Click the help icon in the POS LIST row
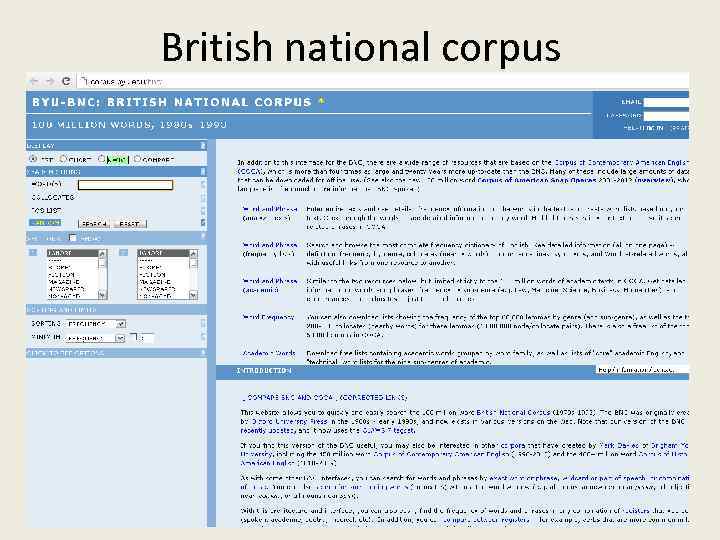720x540 pixels. pos(203,210)
